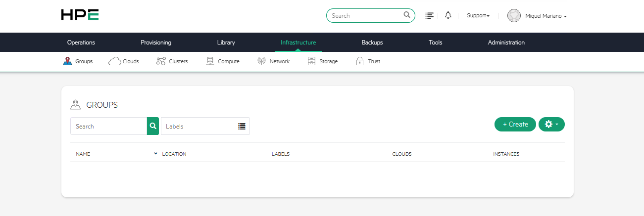Go to the Administration menu

506,43
